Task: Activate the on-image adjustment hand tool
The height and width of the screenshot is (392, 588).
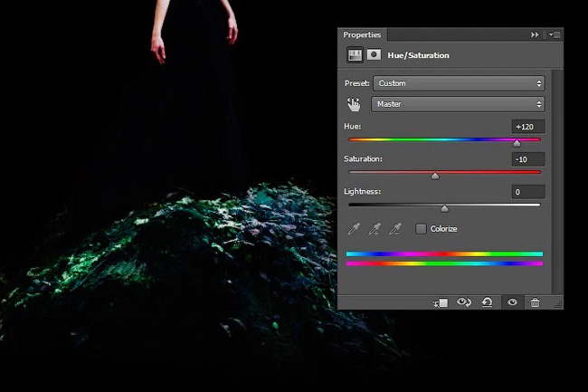Action: [353, 104]
